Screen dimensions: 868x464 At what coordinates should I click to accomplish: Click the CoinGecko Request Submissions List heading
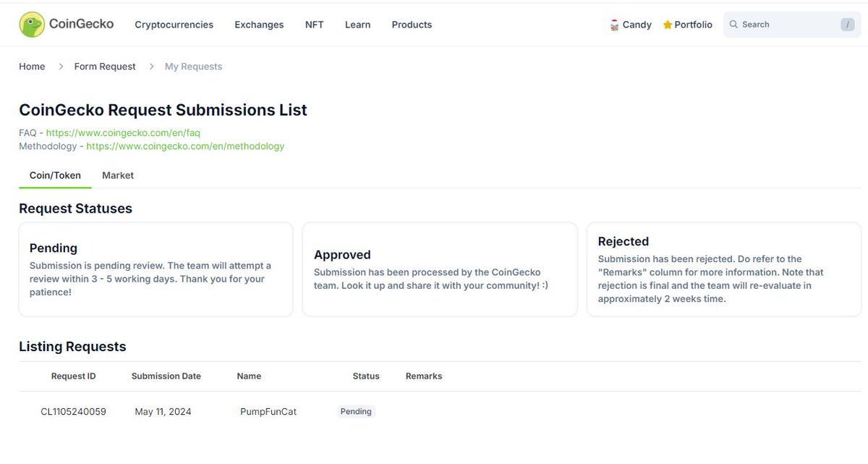(163, 110)
